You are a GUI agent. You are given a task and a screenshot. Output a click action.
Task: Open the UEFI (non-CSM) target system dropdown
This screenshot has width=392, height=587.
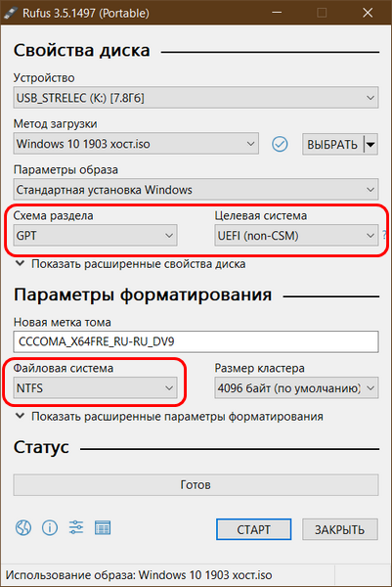pos(296,236)
